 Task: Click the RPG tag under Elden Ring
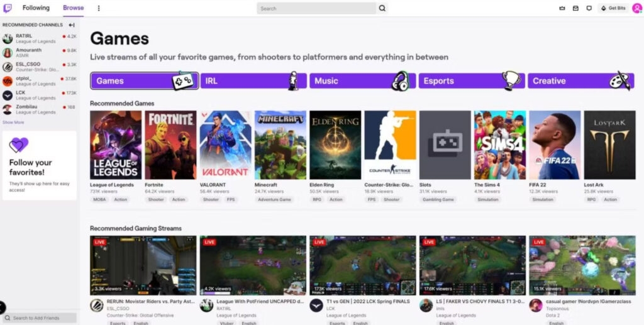pos(317,199)
